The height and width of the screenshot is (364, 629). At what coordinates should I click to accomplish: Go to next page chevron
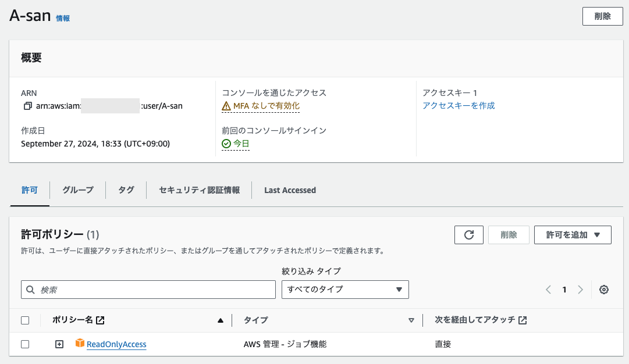(580, 290)
